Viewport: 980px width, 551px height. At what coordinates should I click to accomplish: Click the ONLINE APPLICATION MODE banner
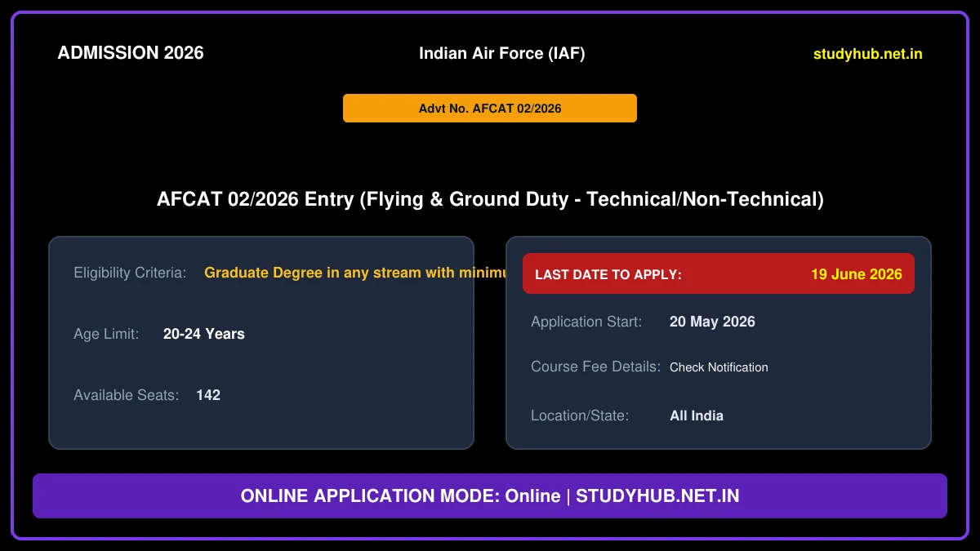pyautogui.click(x=490, y=495)
